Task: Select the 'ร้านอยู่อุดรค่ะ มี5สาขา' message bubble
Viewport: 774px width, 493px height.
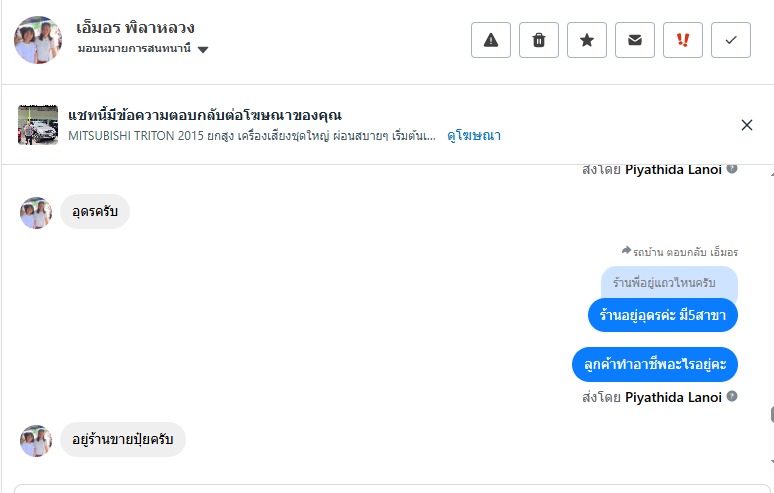Action: click(662, 315)
